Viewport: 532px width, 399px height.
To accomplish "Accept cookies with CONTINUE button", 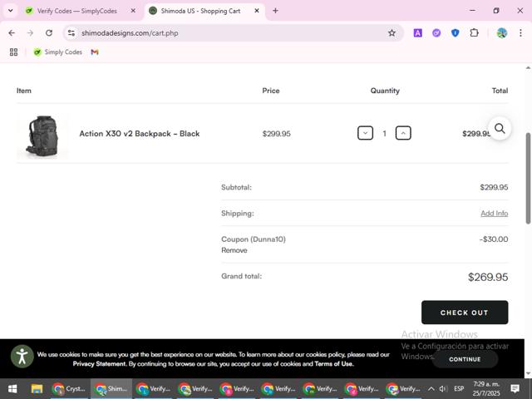I will [x=465, y=359].
